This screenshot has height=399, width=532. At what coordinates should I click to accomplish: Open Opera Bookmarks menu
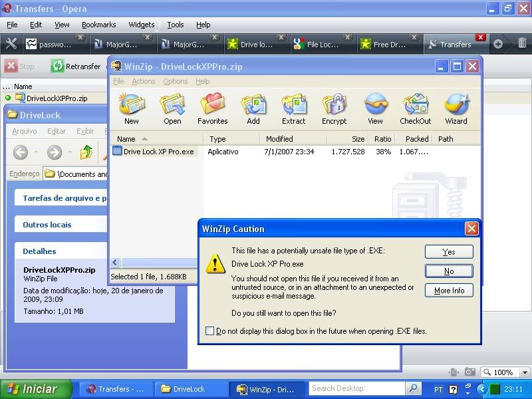pos(98,25)
